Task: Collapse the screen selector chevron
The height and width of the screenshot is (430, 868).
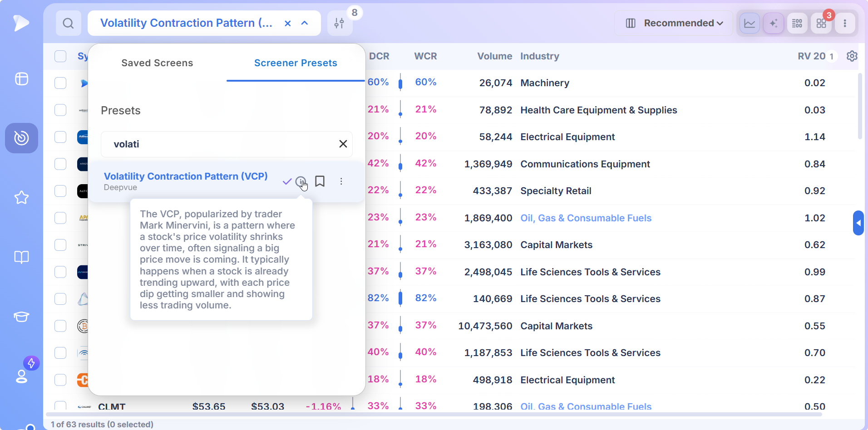Action: pos(305,23)
